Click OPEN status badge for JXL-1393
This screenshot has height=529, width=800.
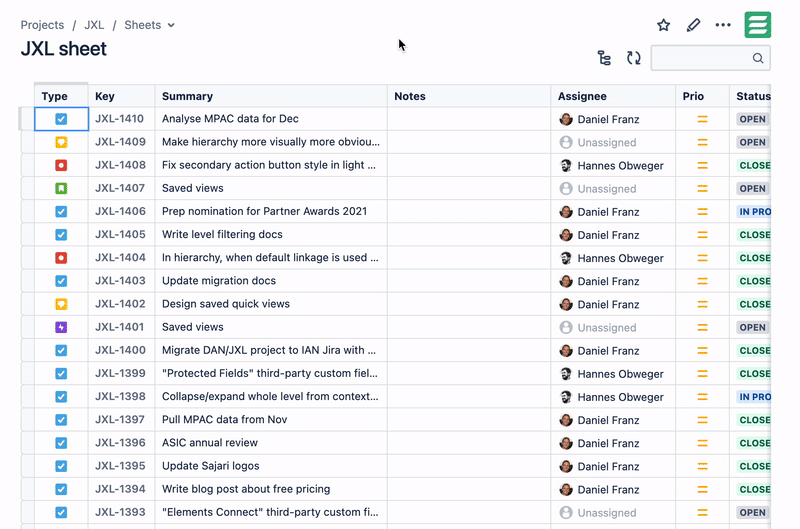(x=753, y=513)
